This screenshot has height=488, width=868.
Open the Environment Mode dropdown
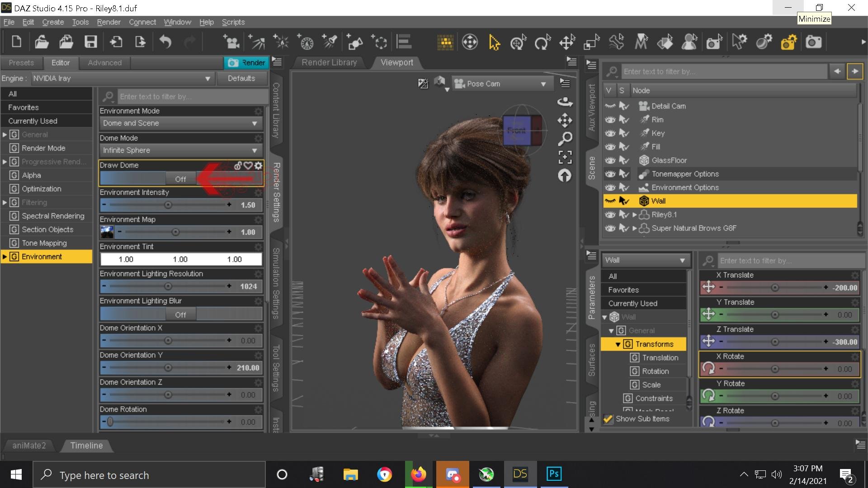coord(180,123)
